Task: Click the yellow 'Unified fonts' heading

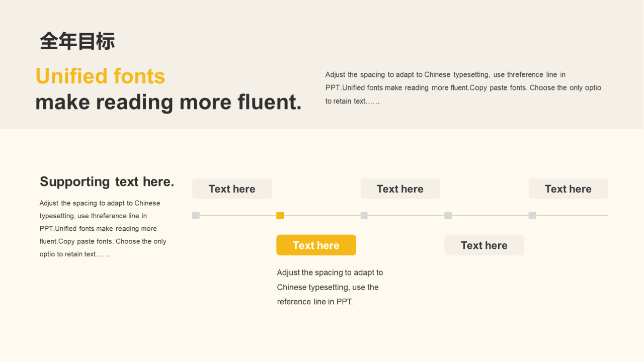Action: pyautogui.click(x=100, y=76)
